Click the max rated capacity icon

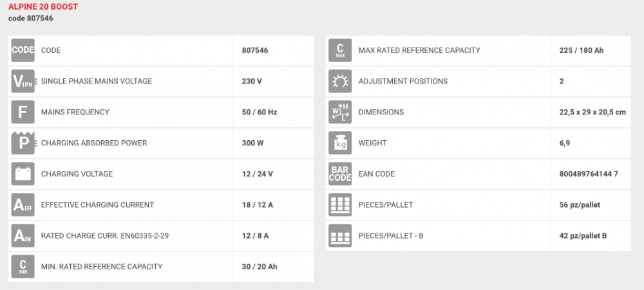(x=340, y=50)
